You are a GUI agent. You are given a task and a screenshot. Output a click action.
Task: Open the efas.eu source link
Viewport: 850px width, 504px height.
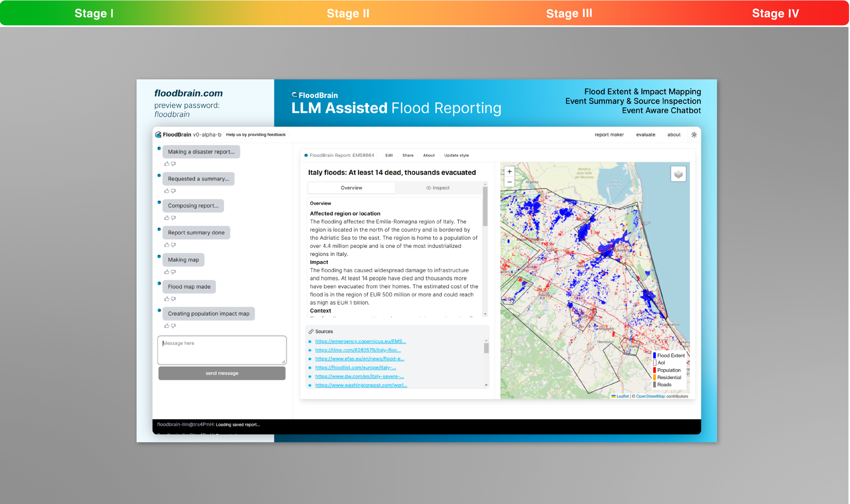pos(359,359)
